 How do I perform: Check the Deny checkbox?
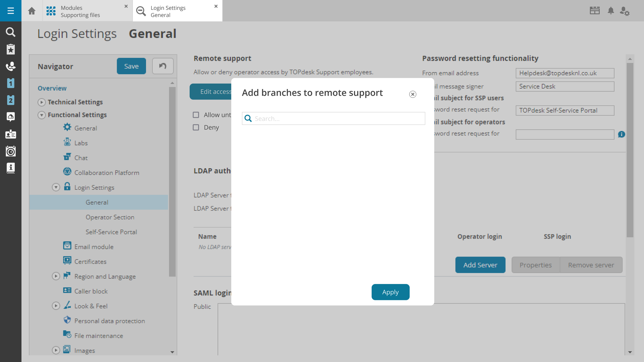click(196, 127)
